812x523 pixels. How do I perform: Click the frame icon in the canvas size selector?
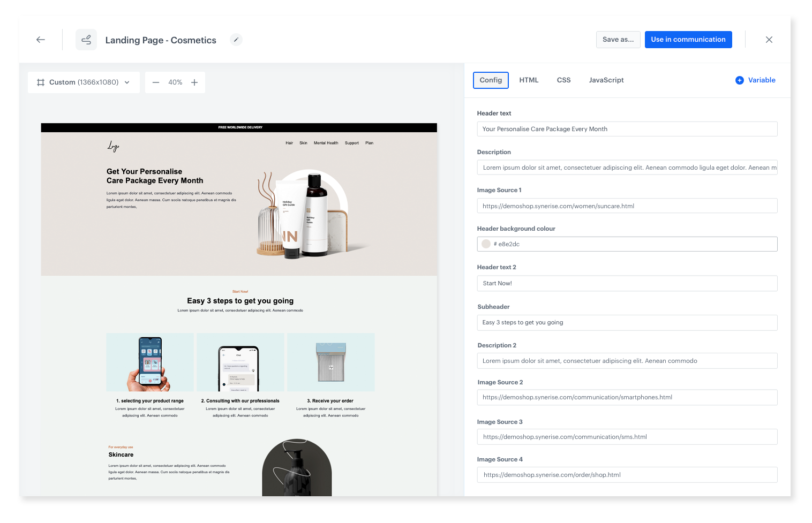pos(41,82)
